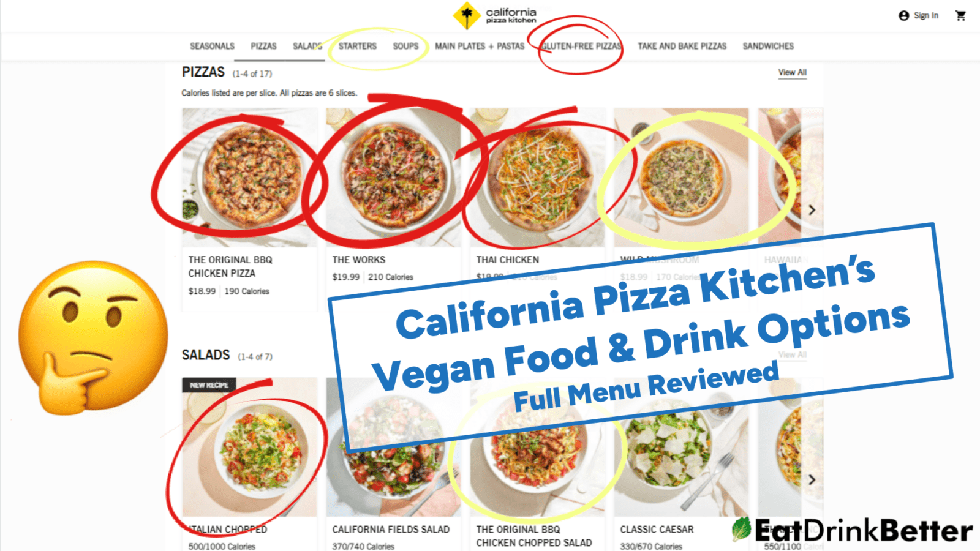980x551 pixels.
Task: Click the thinking face emoji
Action: tap(93, 337)
